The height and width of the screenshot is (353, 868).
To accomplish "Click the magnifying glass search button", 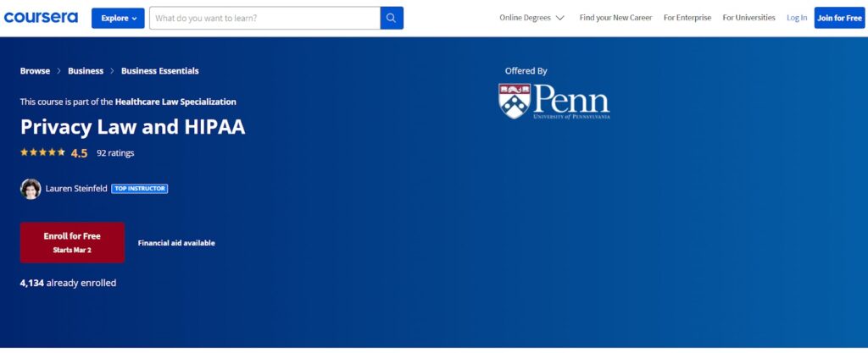I will tap(392, 19).
